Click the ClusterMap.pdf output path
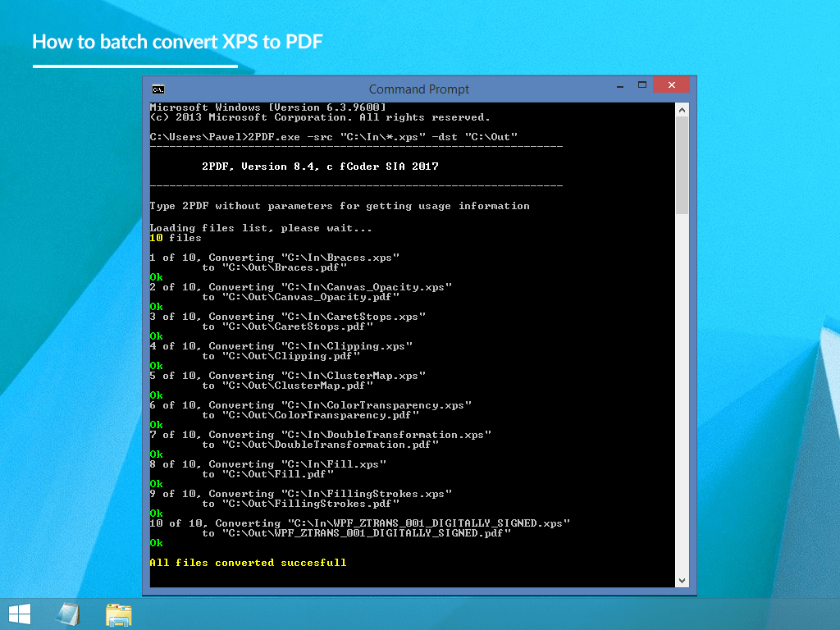Image resolution: width=840 pixels, height=630 pixels. point(288,386)
